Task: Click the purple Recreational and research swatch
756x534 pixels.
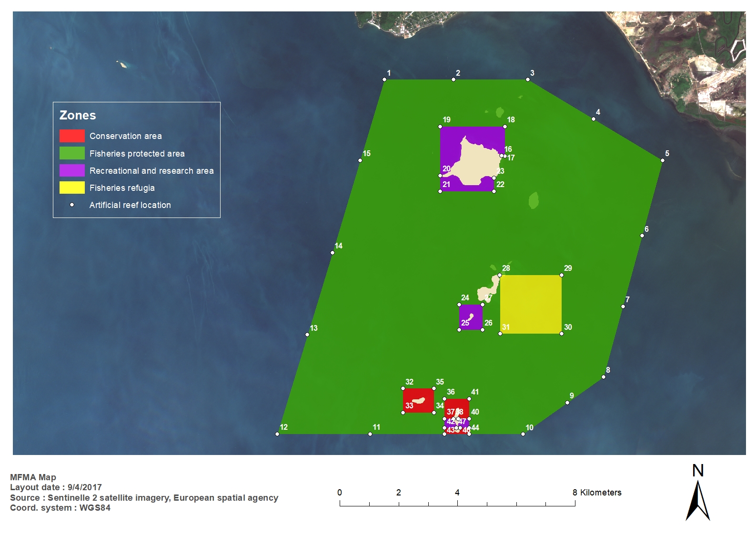Action: pos(72,170)
